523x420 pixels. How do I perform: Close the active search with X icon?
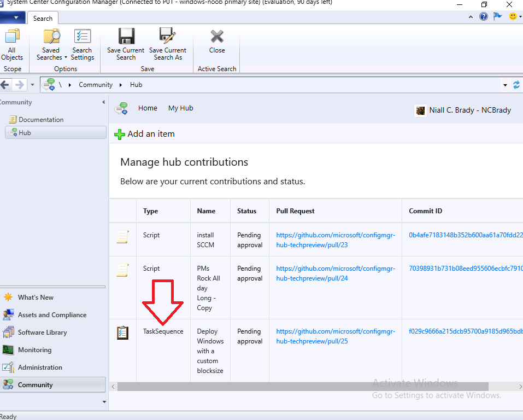point(217,37)
